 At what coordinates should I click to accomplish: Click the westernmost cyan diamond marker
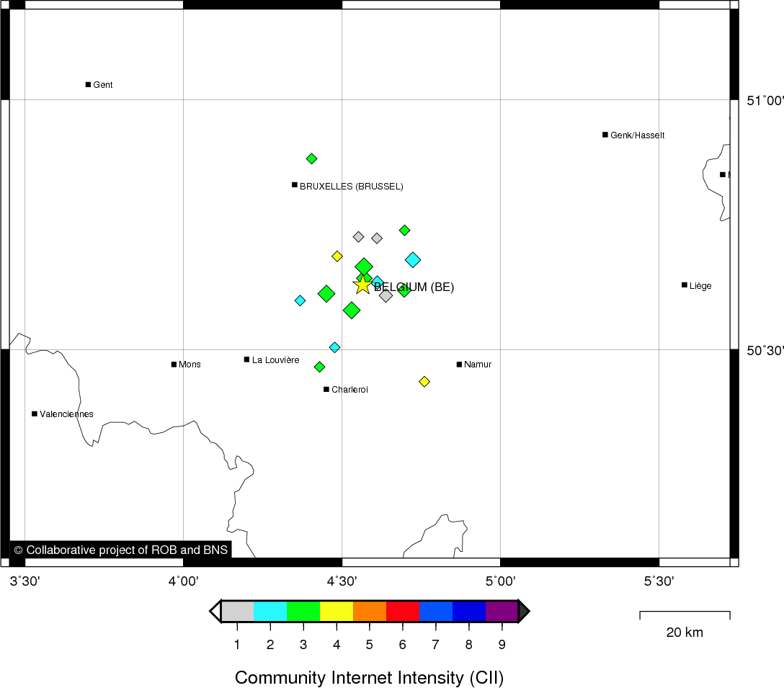pos(300,300)
